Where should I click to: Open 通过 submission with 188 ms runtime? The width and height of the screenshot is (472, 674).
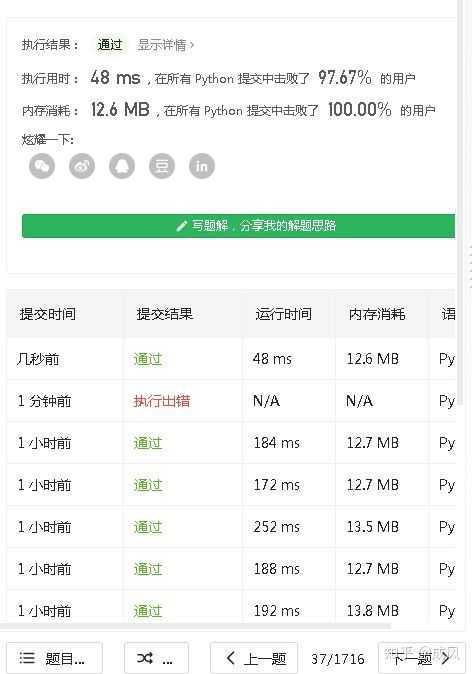pos(147,569)
